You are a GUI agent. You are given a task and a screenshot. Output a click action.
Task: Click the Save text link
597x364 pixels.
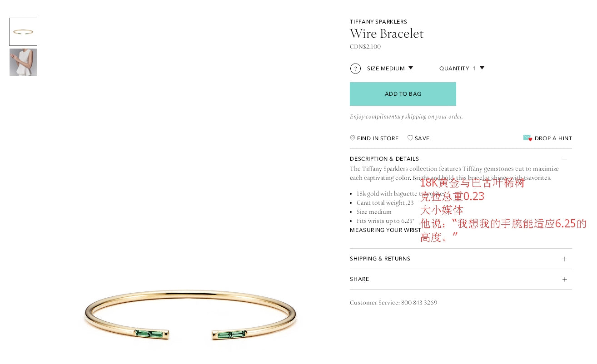click(422, 138)
